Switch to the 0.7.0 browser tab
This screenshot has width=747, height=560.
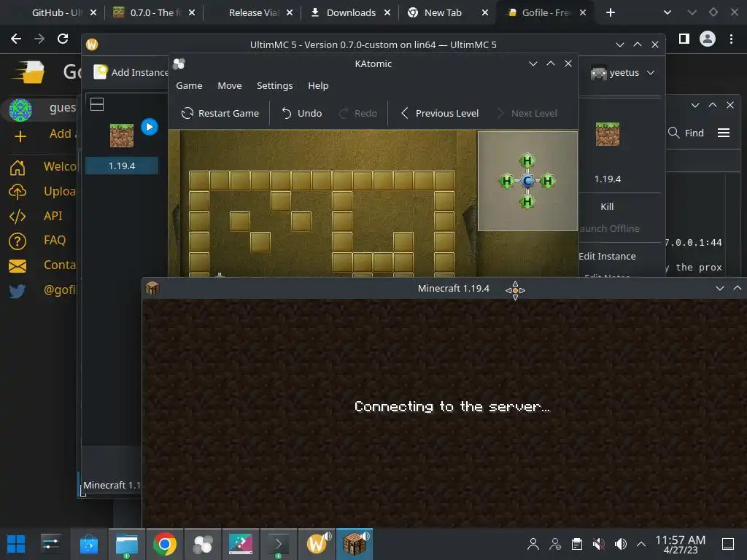click(147, 13)
